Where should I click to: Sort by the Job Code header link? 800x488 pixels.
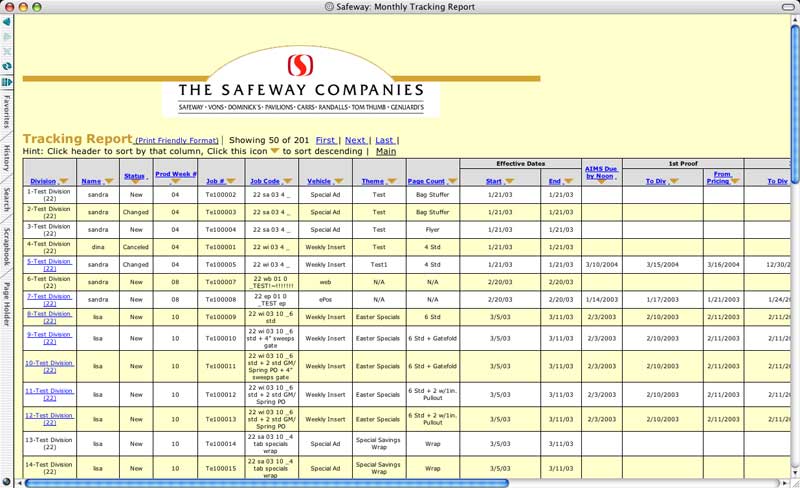click(x=265, y=181)
